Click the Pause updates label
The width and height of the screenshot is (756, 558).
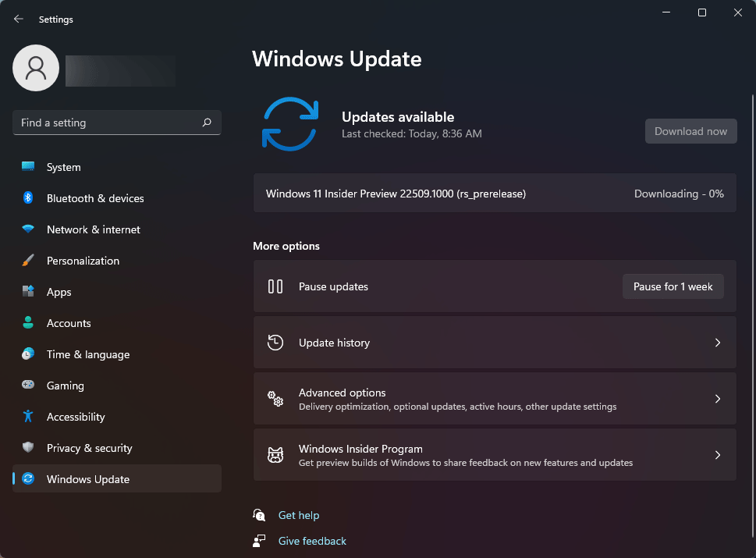click(x=333, y=286)
